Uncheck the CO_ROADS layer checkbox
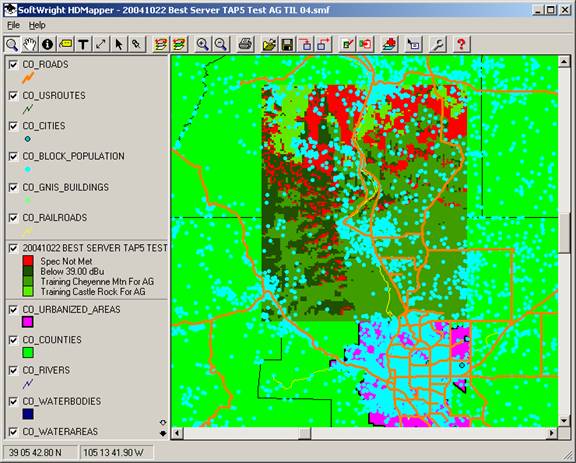The width and height of the screenshot is (576, 463). (x=13, y=65)
